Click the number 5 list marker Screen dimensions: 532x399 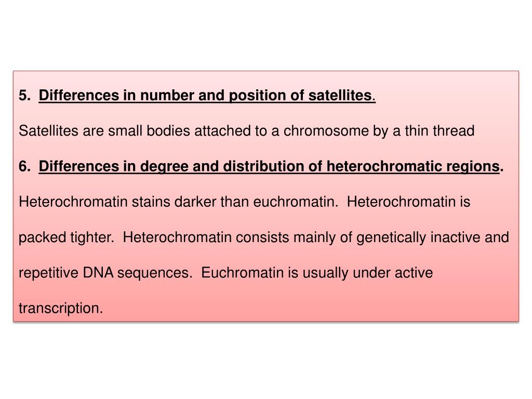tap(24, 96)
